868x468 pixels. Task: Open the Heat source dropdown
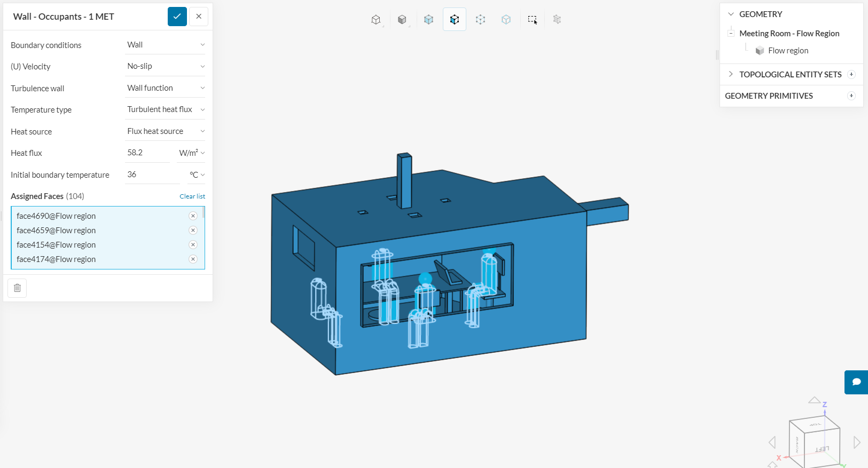(x=165, y=131)
